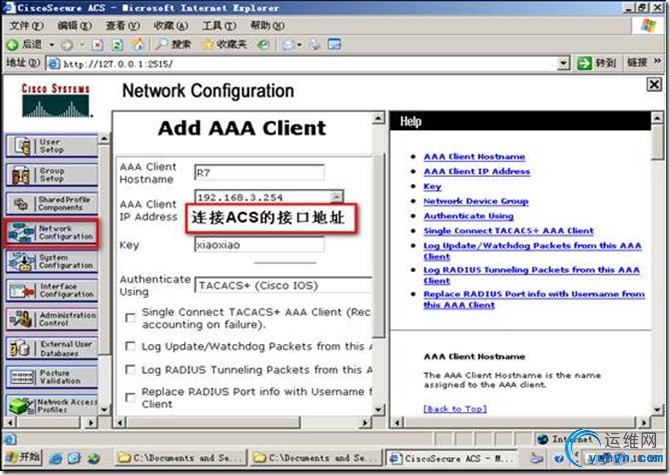The image size is (670, 475).
Task: Open the Authenticate Using TACACS+ dropdown
Action: [x=284, y=285]
